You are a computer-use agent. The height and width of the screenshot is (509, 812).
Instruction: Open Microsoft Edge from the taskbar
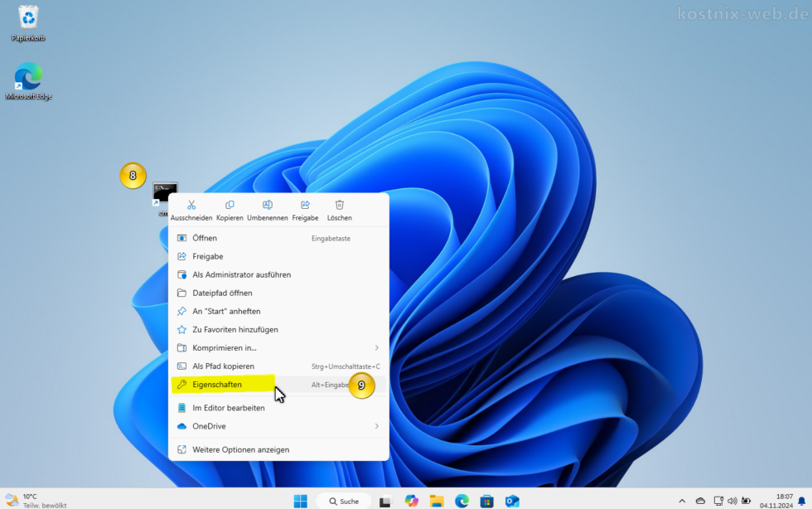point(462,502)
